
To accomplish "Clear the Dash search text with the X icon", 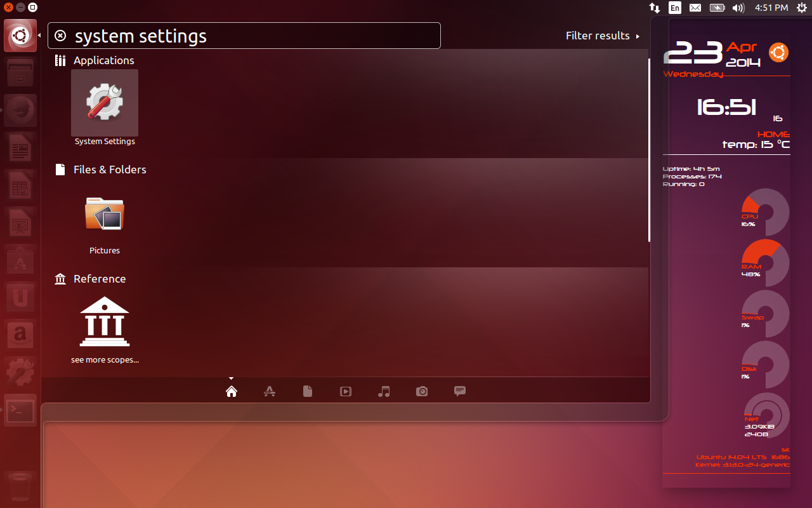I will tap(60, 36).
